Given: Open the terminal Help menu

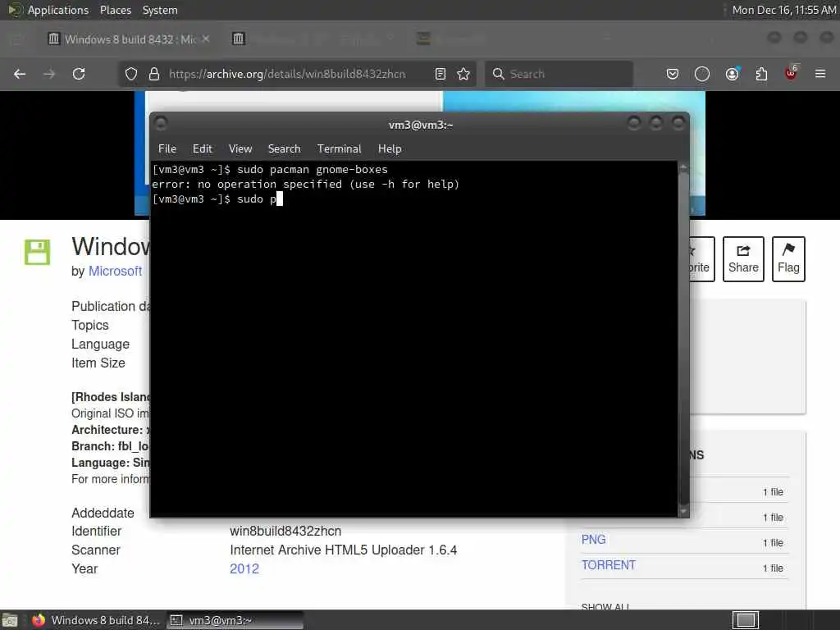Looking at the screenshot, I should (390, 149).
